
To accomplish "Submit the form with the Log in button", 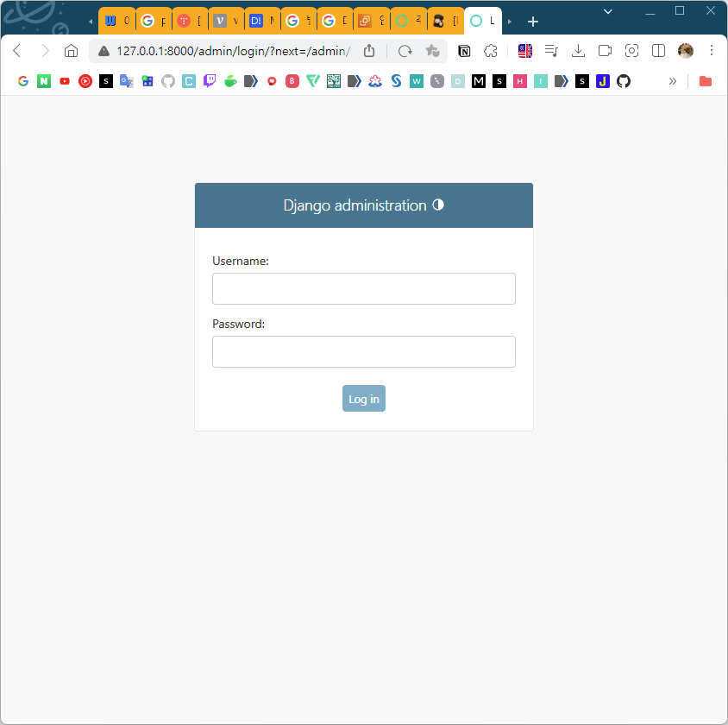I will [x=363, y=399].
